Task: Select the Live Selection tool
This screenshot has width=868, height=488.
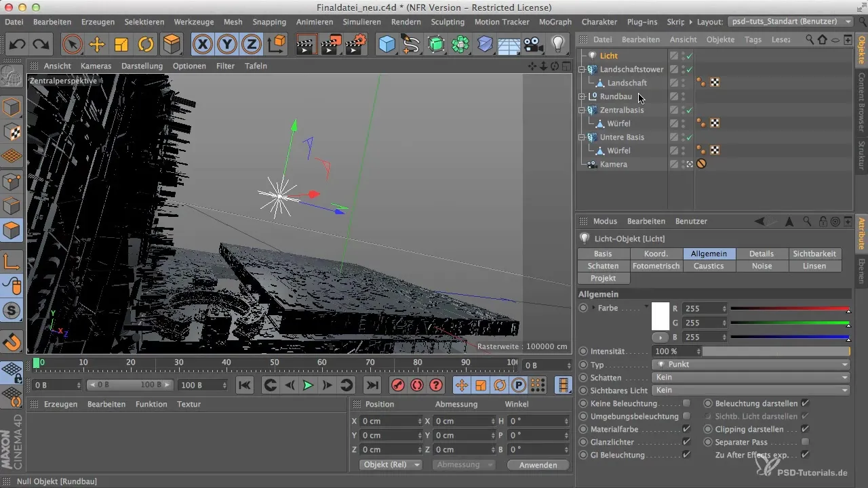Action: click(71, 45)
